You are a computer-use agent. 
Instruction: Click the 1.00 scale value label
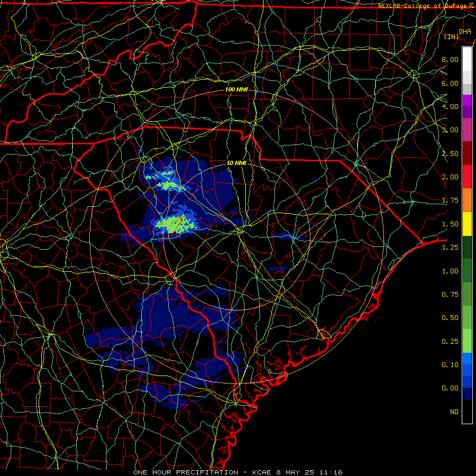click(450, 271)
